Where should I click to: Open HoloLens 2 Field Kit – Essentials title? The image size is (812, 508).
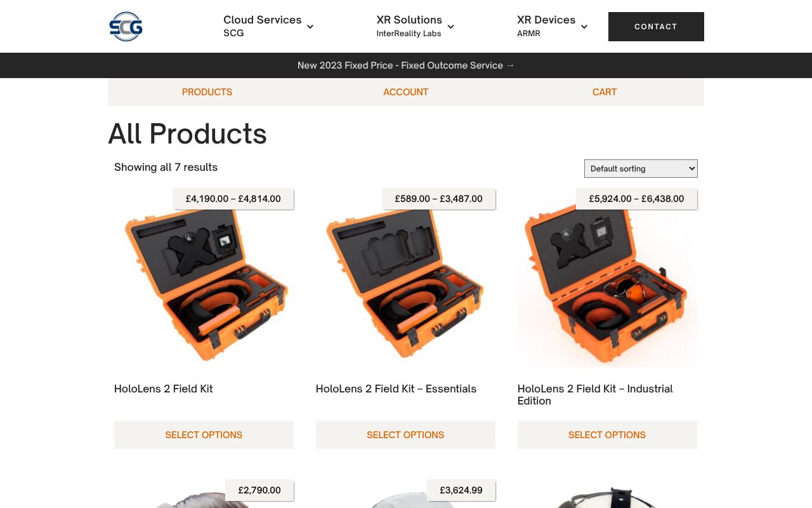[x=396, y=389]
